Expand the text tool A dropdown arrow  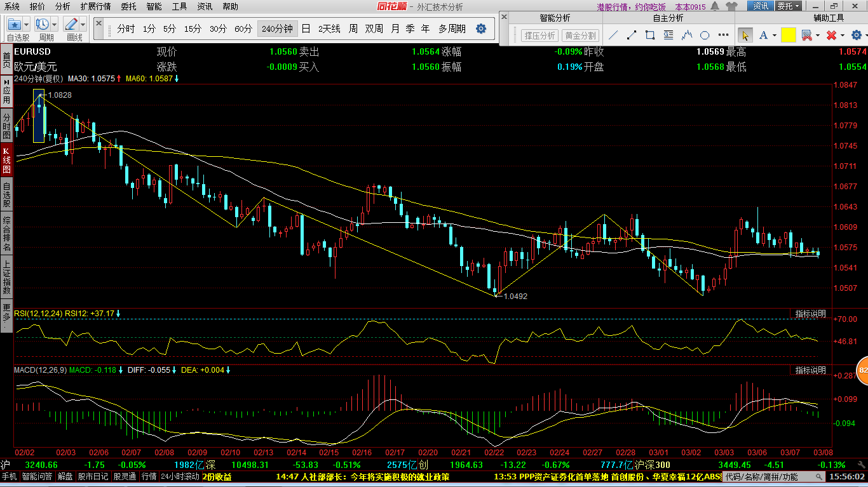click(774, 36)
